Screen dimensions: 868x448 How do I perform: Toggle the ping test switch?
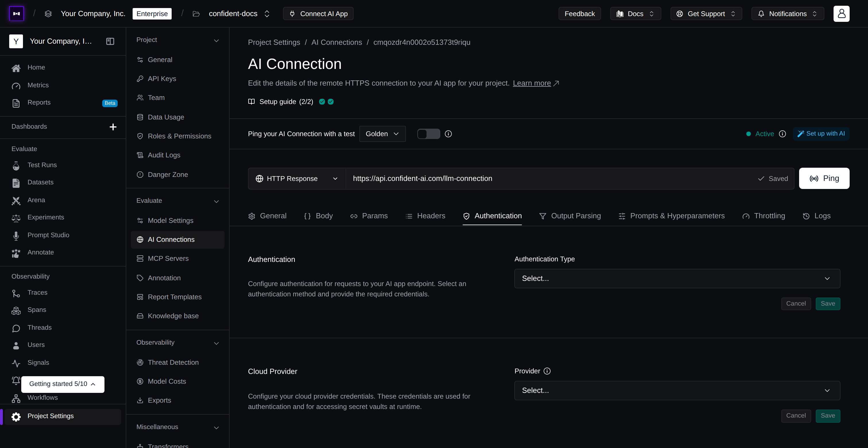click(429, 134)
